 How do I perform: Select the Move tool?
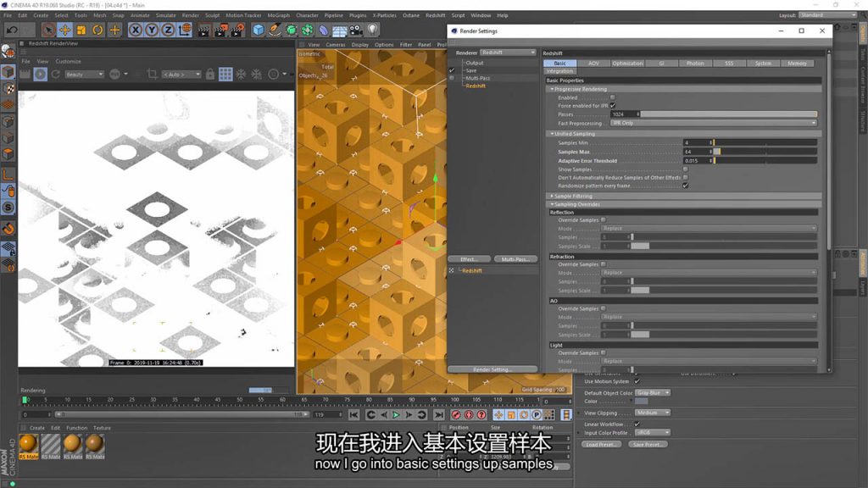click(x=64, y=30)
